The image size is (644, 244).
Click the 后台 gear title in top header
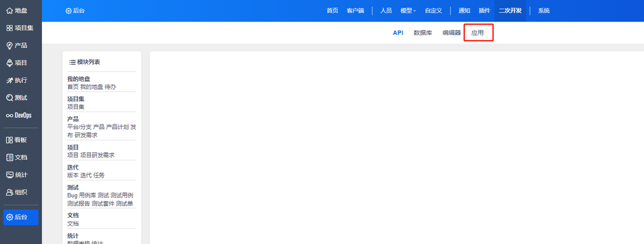[x=75, y=11]
